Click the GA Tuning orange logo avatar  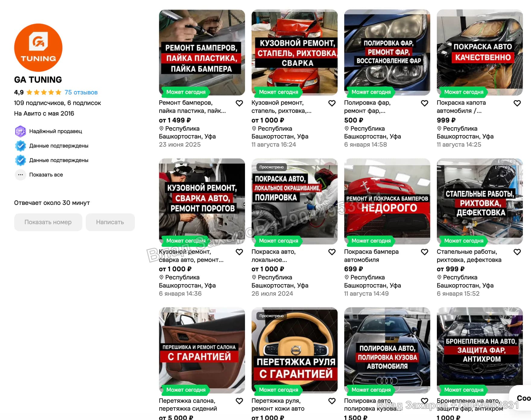click(38, 48)
